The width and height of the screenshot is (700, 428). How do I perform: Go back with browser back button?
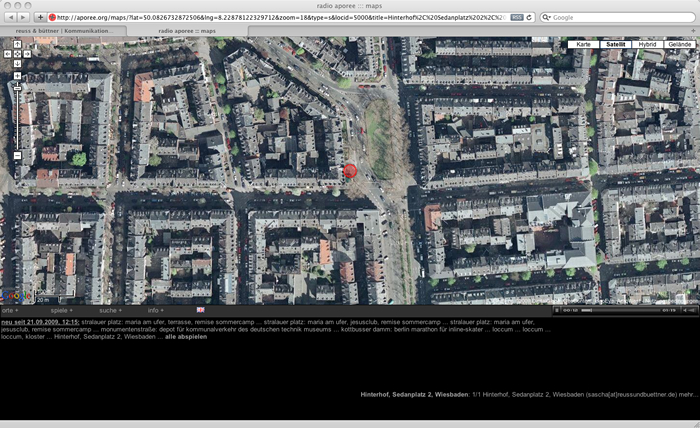tap(11, 17)
